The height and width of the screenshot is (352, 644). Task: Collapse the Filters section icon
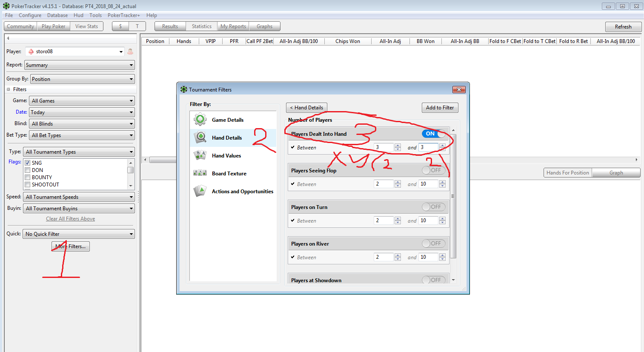pos(9,89)
